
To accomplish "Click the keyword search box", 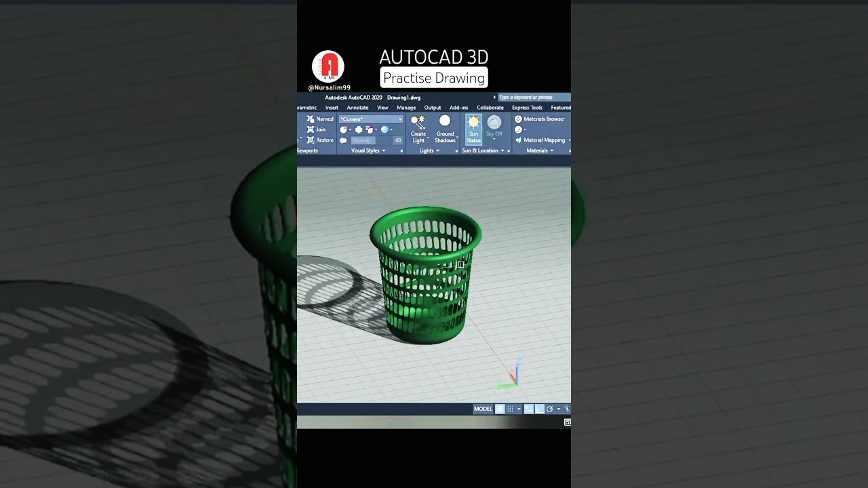I will point(534,98).
